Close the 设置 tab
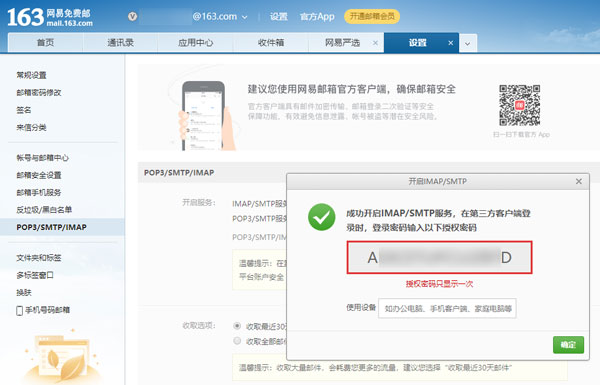This screenshot has width=600, height=385. coord(450,43)
